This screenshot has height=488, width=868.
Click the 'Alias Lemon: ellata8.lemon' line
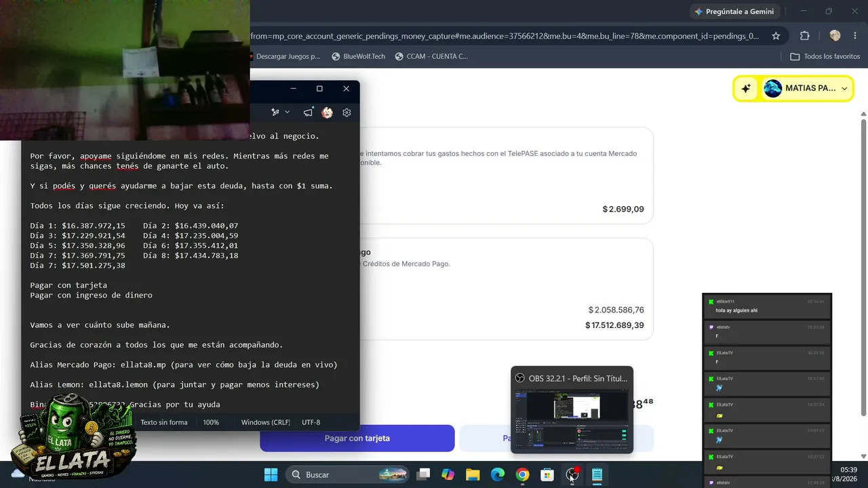click(175, 385)
